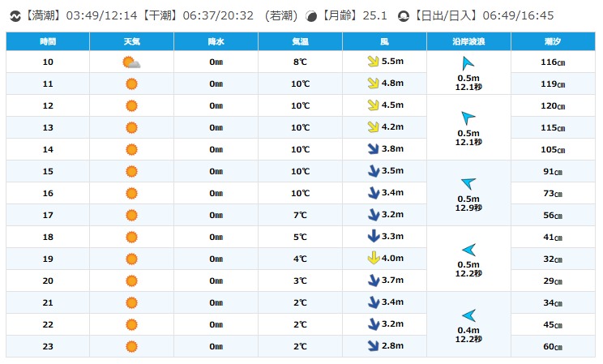Click the blue wind arrow next to 3.8m
Image resolution: width=603 pixels, height=364 pixels.
click(x=373, y=149)
